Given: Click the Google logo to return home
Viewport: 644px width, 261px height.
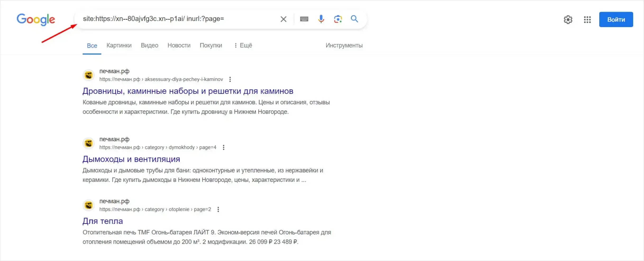Looking at the screenshot, I should (36, 19).
